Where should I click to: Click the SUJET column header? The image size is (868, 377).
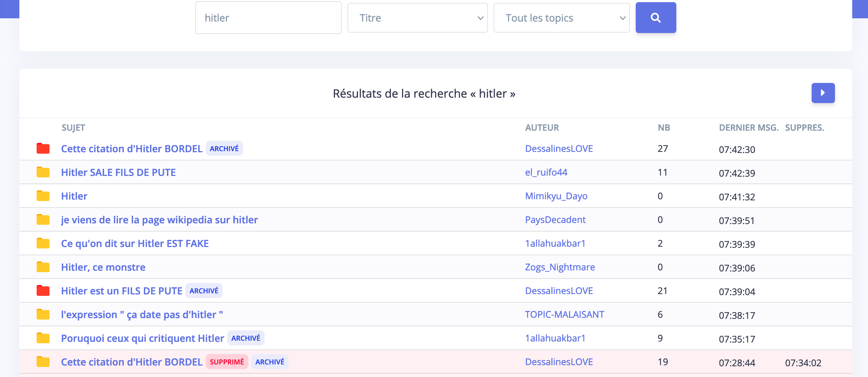pyautogui.click(x=73, y=128)
